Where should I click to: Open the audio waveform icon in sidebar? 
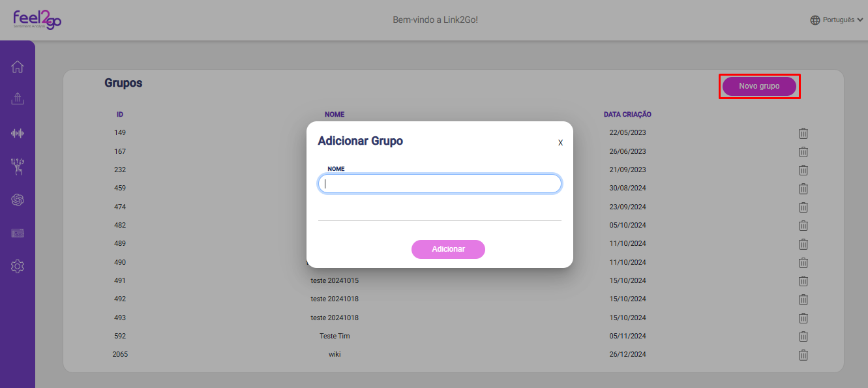click(18, 133)
